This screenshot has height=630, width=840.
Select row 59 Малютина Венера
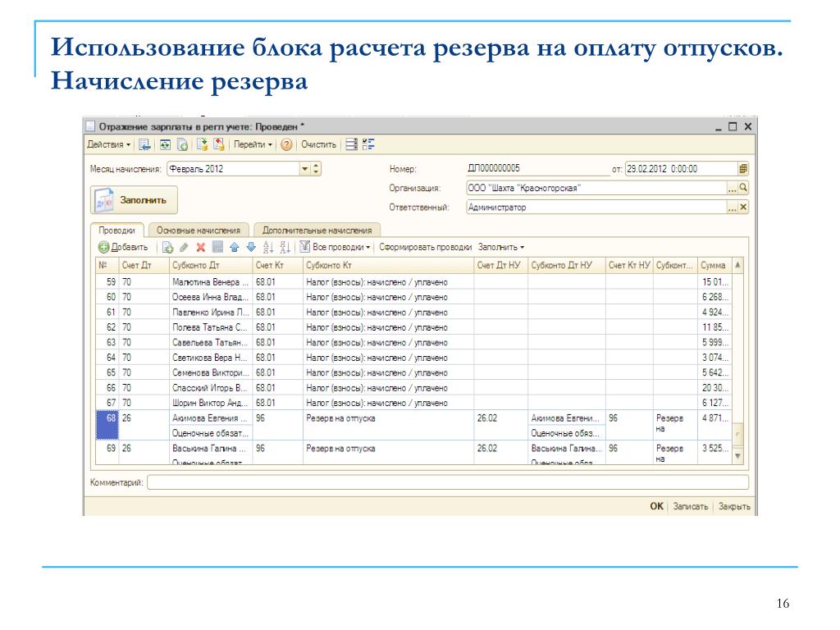point(414,282)
